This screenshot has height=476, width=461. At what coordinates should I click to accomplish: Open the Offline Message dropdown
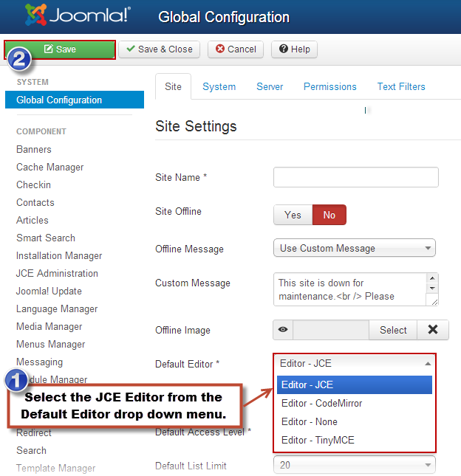pos(355,248)
